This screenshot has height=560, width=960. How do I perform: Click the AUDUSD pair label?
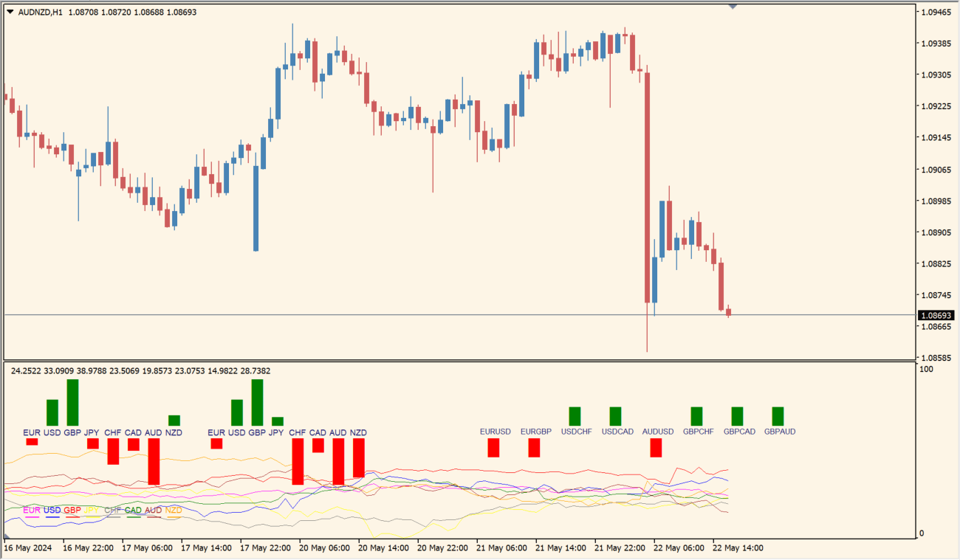pos(658,432)
